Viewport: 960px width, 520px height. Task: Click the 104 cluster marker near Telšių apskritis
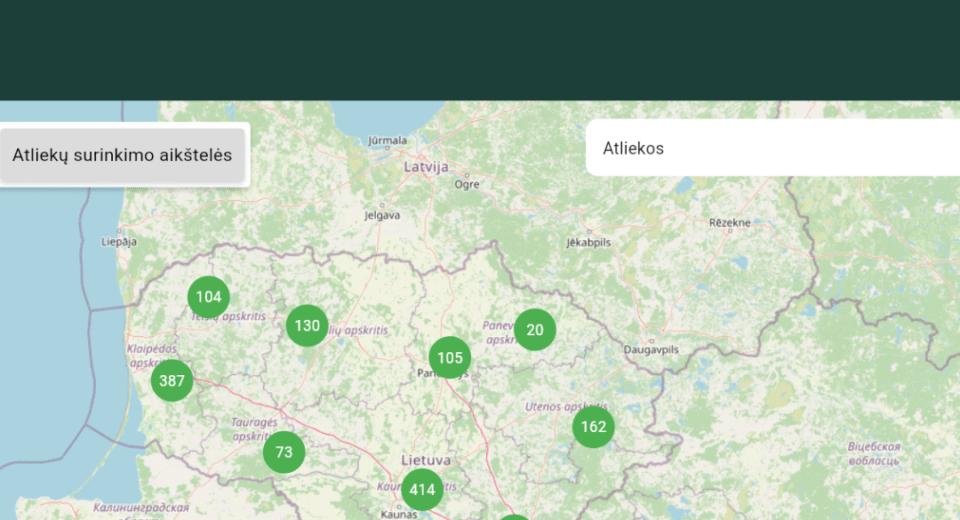[x=209, y=297]
